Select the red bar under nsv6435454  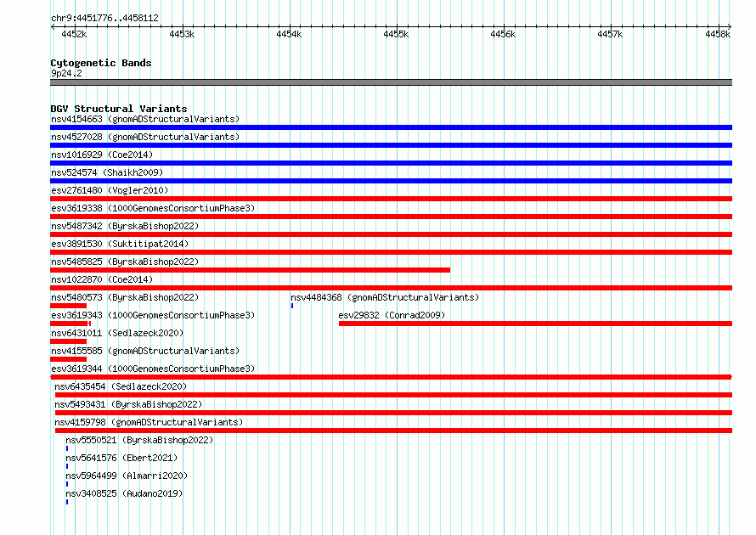[393, 395]
